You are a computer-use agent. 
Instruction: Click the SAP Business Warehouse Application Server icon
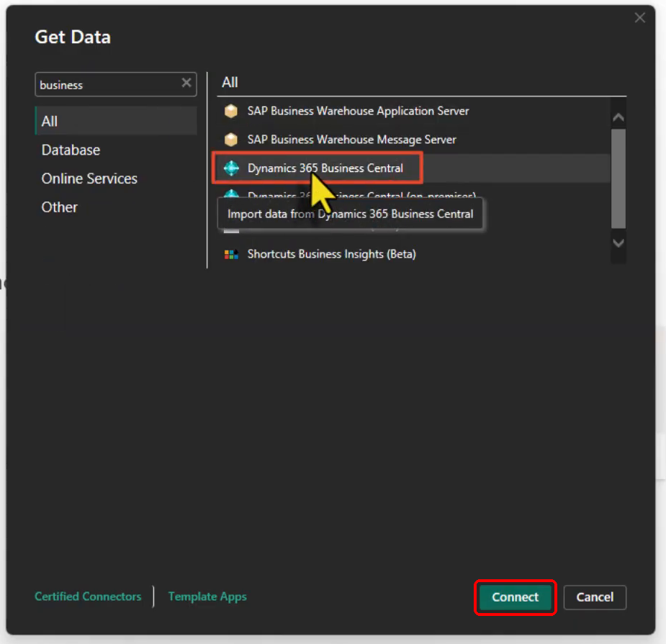(231, 112)
